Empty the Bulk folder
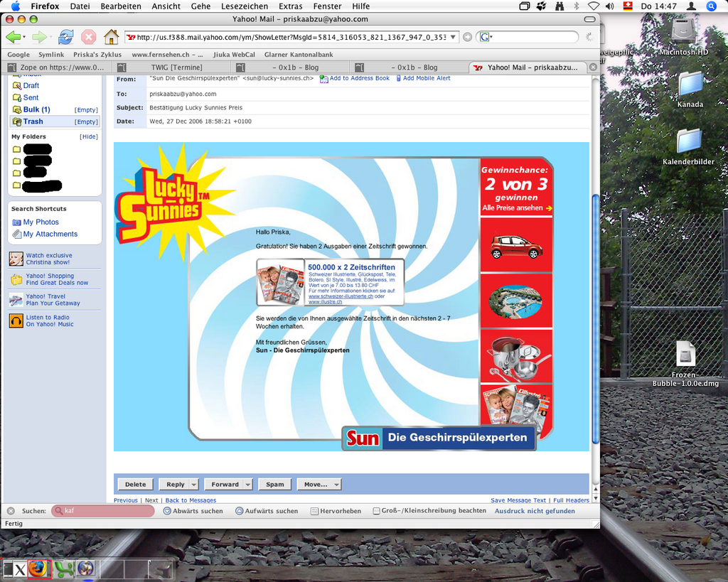The width and height of the screenshot is (728, 582). click(86, 110)
